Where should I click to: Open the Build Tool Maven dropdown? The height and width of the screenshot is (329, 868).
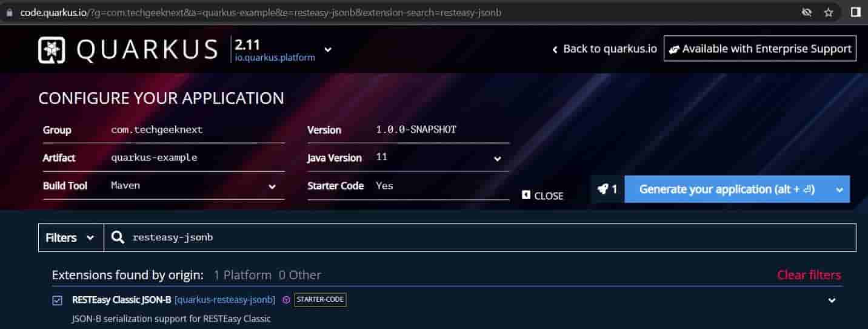pos(272,187)
